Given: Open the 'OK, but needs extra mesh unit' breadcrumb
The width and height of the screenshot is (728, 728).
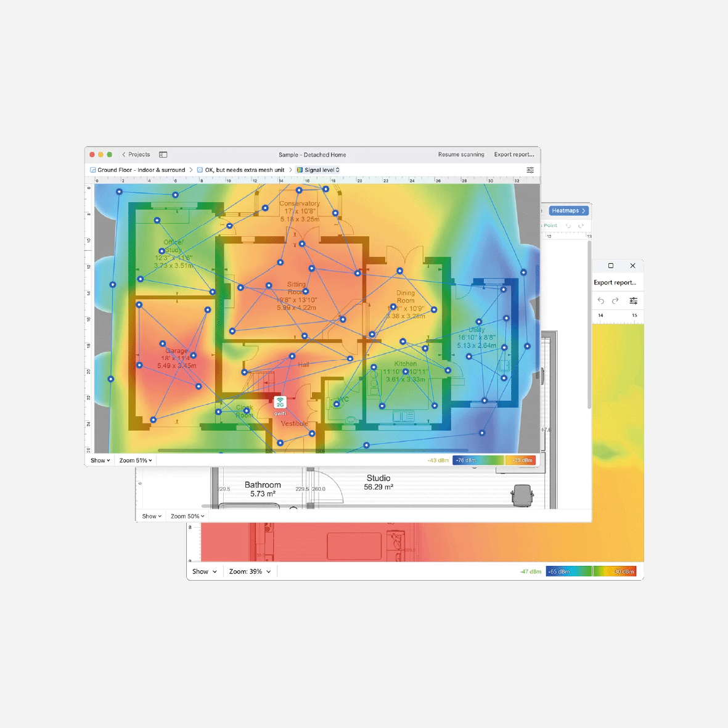Looking at the screenshot, I should (x=240, y=170).
